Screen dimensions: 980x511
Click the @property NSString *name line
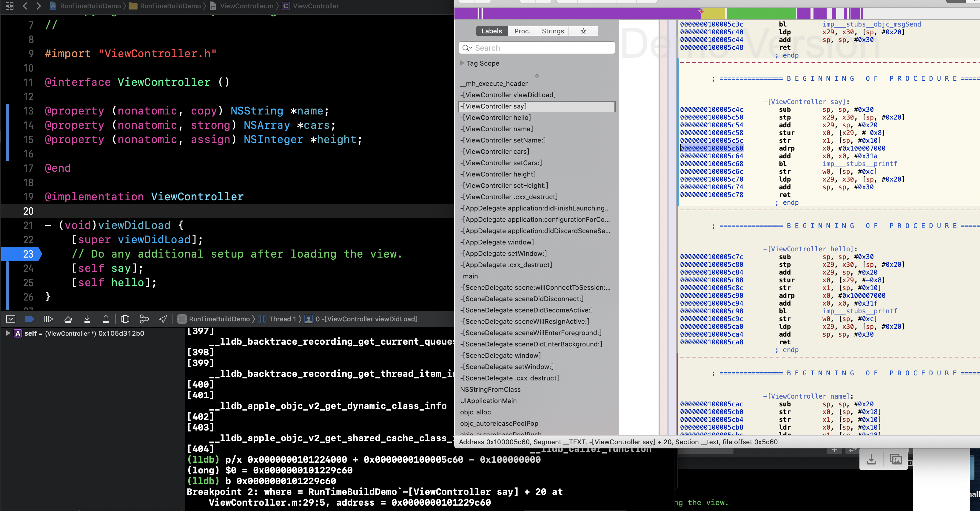pyautogui.click(x=187, y=111)
